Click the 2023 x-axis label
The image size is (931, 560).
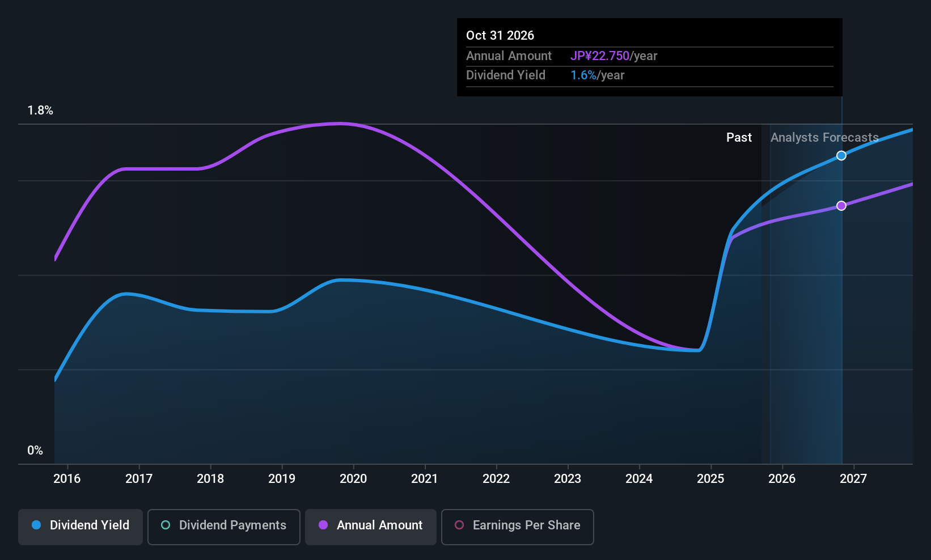click(568, 479)
